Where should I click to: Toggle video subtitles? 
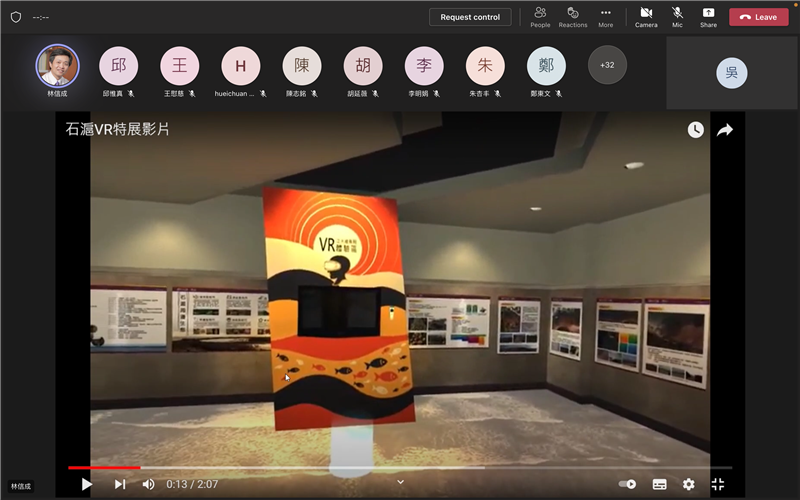pyautogui.click(x=659, y=484)
